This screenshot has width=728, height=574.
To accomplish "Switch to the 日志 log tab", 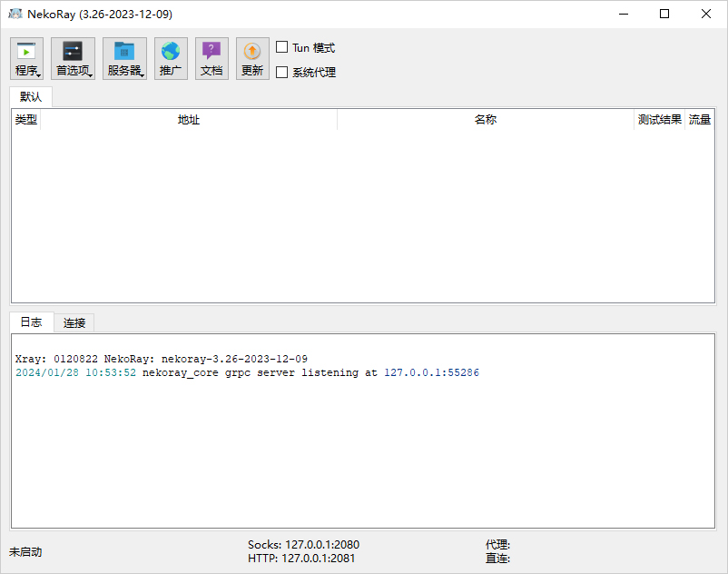I will (31, 322).
